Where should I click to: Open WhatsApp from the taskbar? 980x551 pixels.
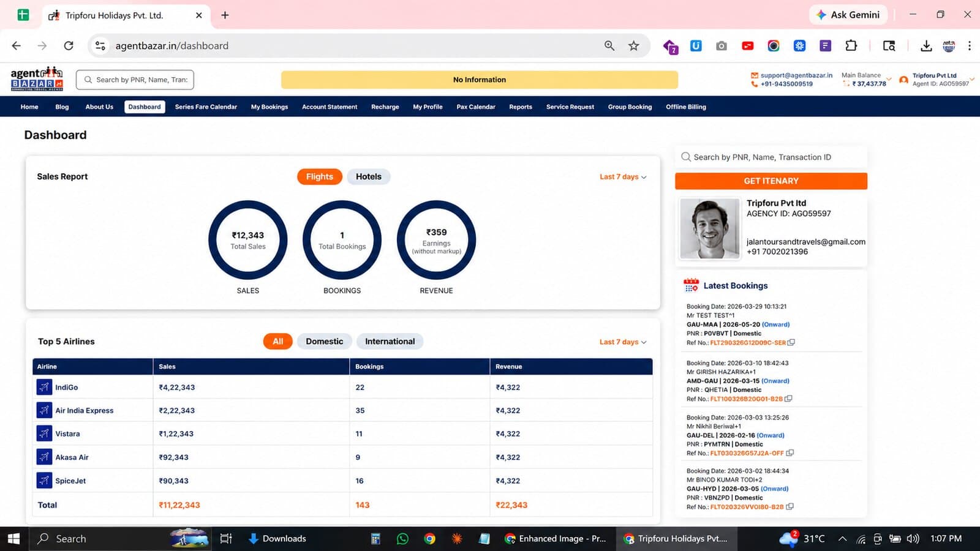pyautogui.click(x=402, y=539)
